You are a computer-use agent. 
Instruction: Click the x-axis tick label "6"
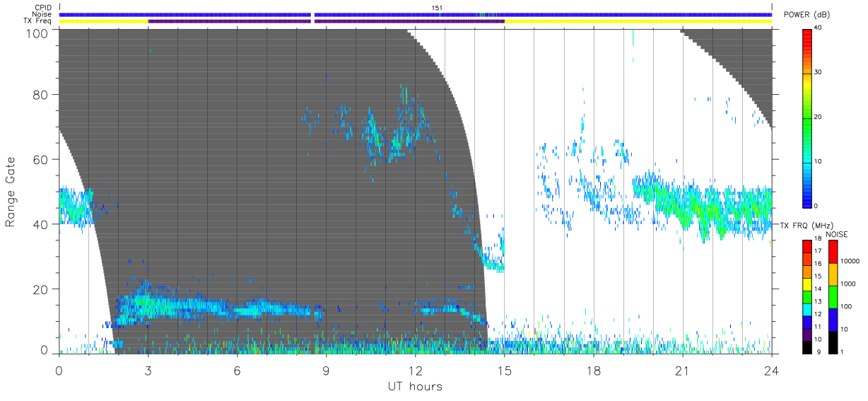237,371
